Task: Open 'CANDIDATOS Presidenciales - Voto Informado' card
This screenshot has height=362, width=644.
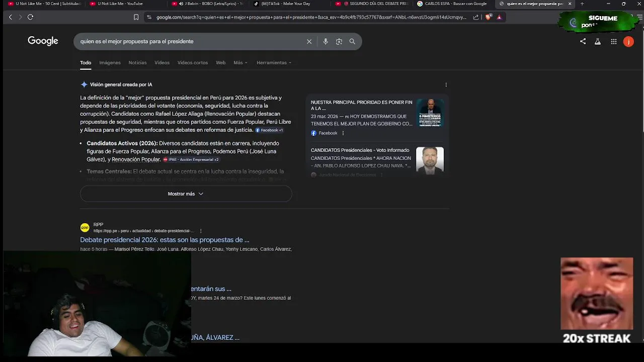Action: click(360, 150)
